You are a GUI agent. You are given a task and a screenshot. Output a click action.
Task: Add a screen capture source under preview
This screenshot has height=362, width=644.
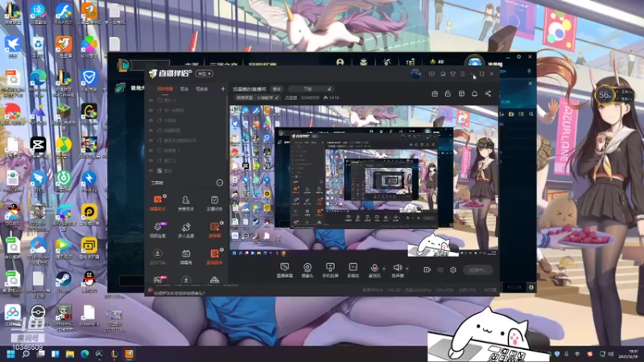coord(285,270)
